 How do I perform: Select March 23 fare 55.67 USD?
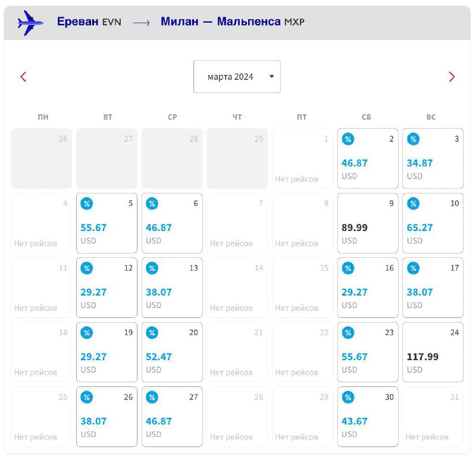tap(368, 352)
